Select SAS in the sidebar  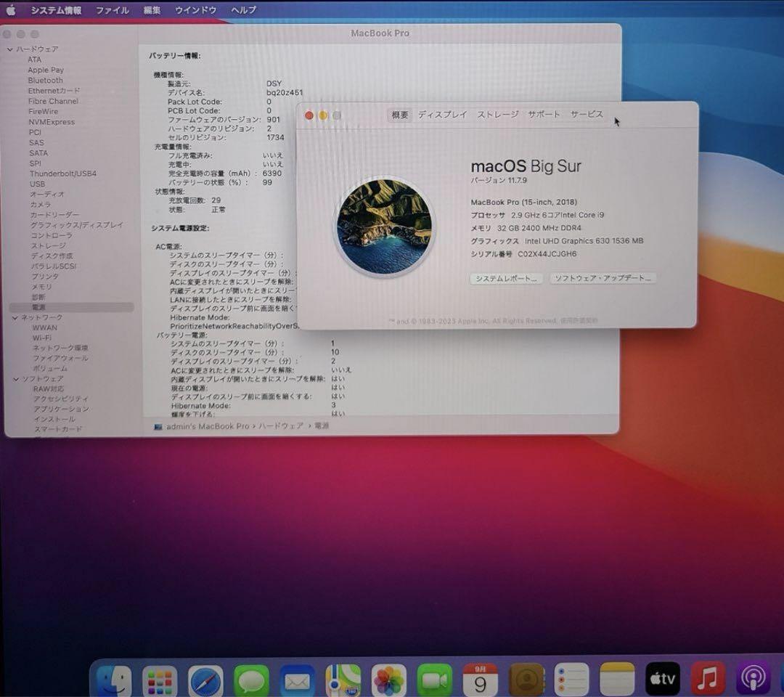click(x=36, y=142)
